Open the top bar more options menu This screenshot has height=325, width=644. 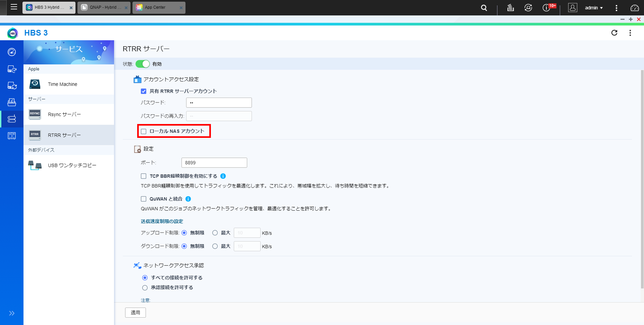tap(616, 8)
